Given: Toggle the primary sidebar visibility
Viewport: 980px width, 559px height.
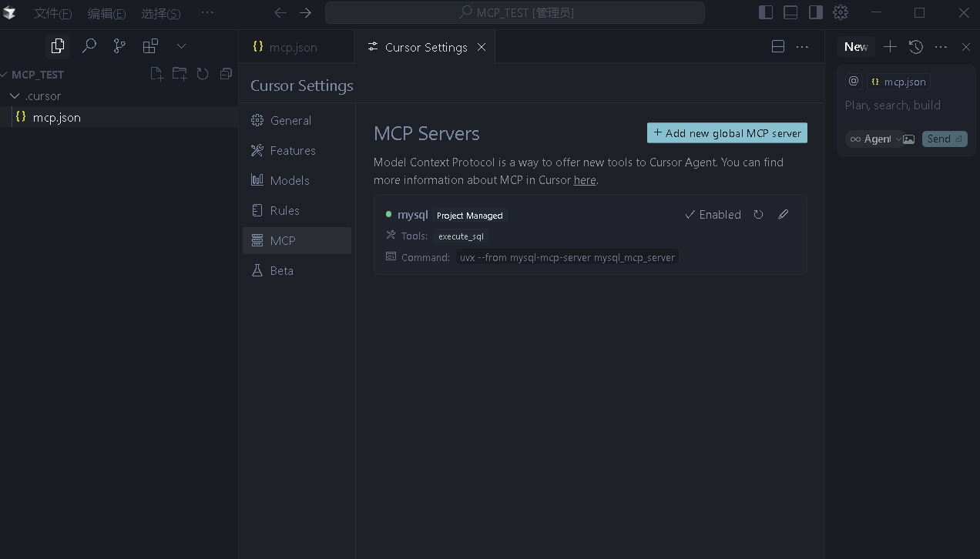Looking at the screenshot, I should click(x=764, y=12).
